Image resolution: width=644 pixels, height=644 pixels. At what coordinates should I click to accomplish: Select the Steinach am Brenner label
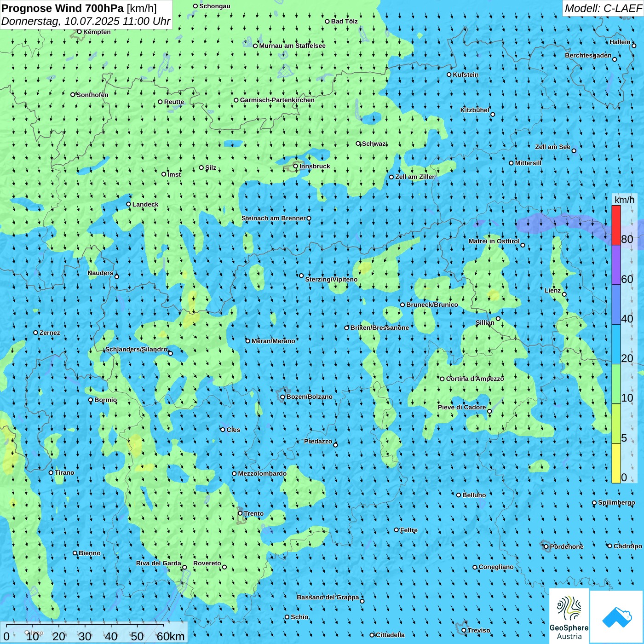pyautogui.click(x=273, y=218)
